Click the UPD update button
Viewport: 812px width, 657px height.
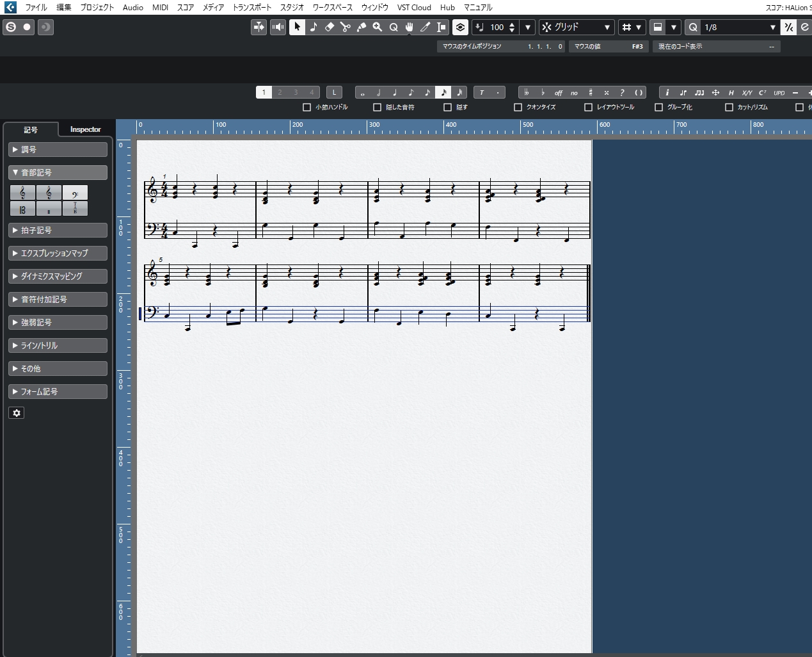pyautogui.click(x=779, y=93)
